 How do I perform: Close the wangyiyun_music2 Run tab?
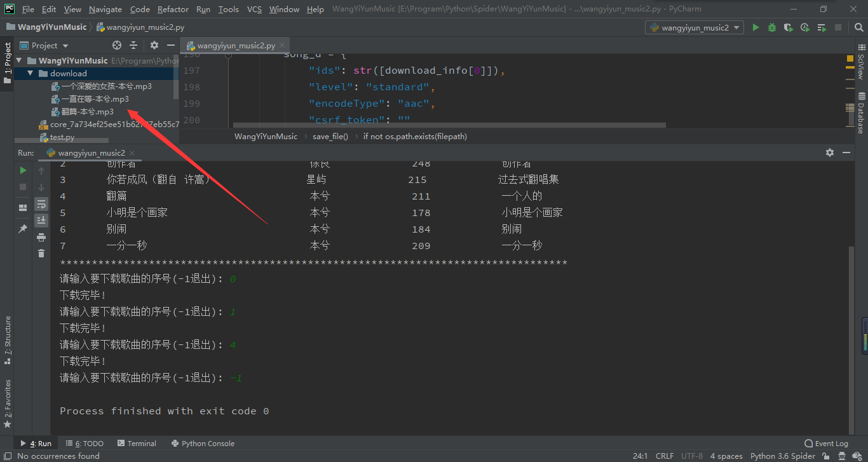click(132, 153)
